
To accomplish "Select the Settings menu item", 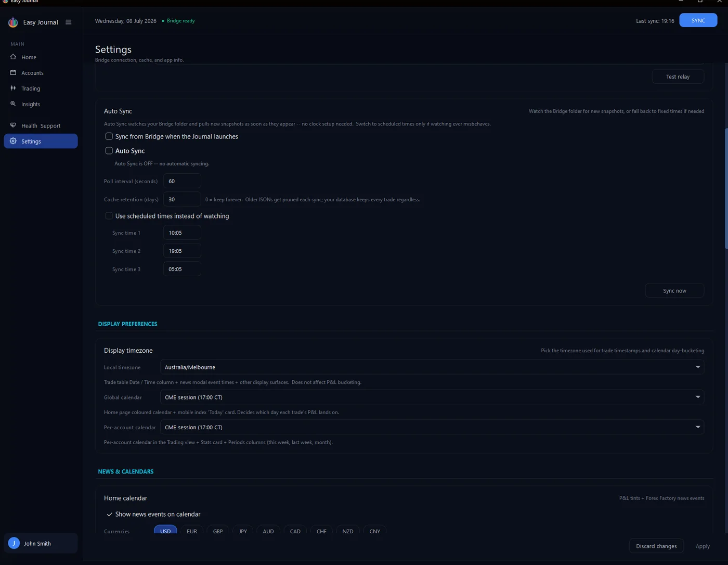I will 41,141.
